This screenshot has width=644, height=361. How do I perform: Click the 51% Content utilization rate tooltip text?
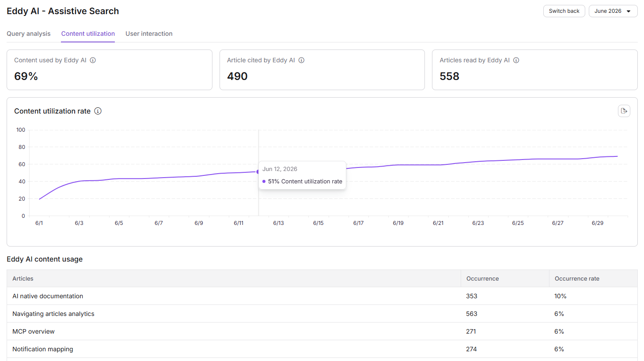[x=305, y=181]
